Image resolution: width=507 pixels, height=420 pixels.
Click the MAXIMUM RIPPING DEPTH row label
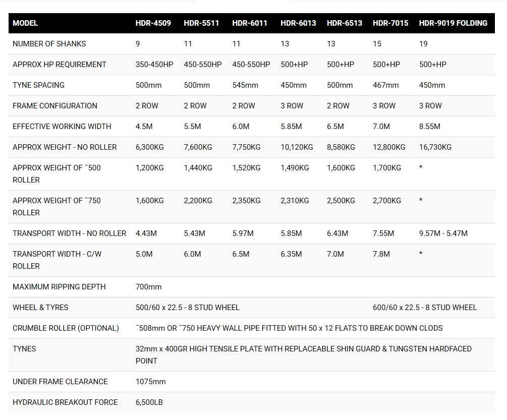59,287
